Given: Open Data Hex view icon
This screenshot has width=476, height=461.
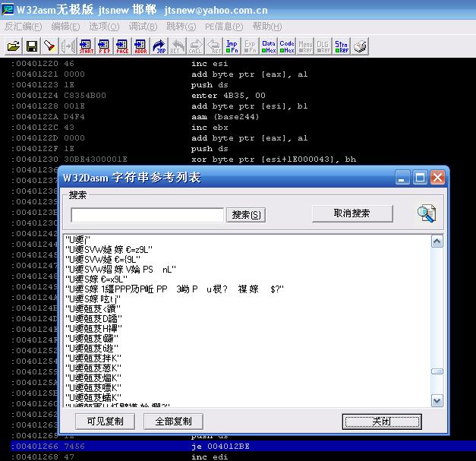Looking at the screenshot, I should (x=269, y=46).
